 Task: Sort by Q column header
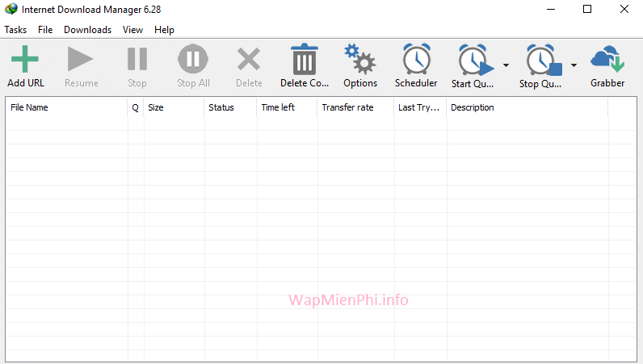136,107
